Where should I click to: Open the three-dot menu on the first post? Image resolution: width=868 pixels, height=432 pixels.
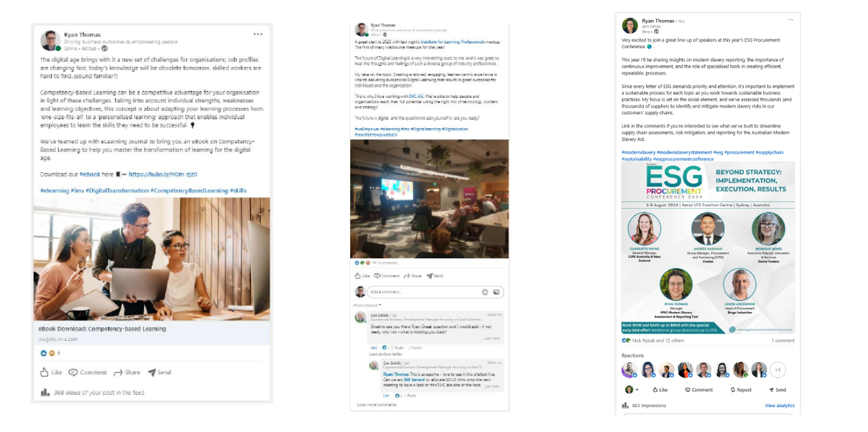[258, 34]
